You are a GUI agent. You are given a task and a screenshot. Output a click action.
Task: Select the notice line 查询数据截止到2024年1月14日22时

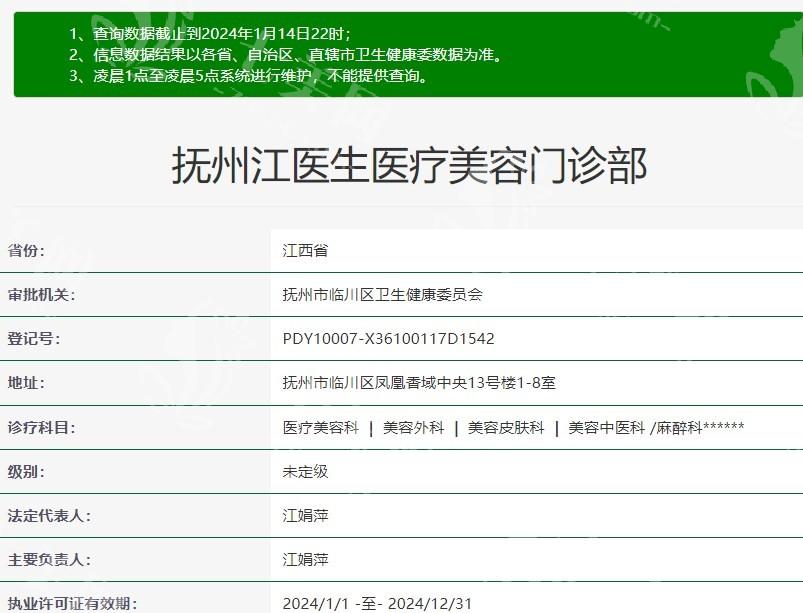(210, 34)
